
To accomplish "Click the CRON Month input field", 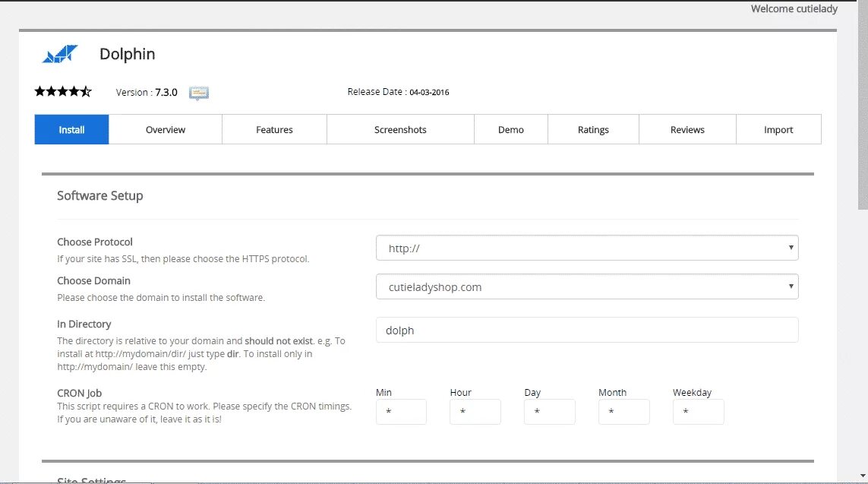I will click(x=624, y=412).
